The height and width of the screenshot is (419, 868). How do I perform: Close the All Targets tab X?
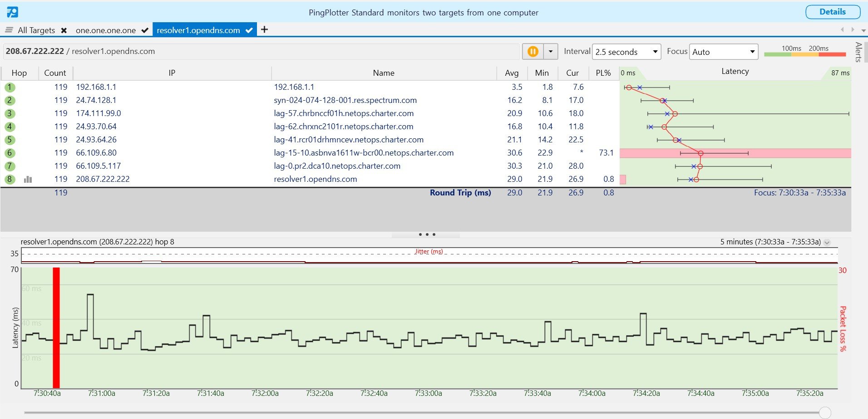[64, 30]
